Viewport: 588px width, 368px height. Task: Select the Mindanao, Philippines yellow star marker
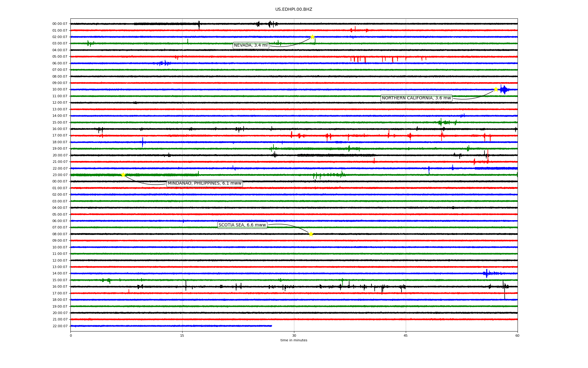pyautogui.click(x=123, y=175)
